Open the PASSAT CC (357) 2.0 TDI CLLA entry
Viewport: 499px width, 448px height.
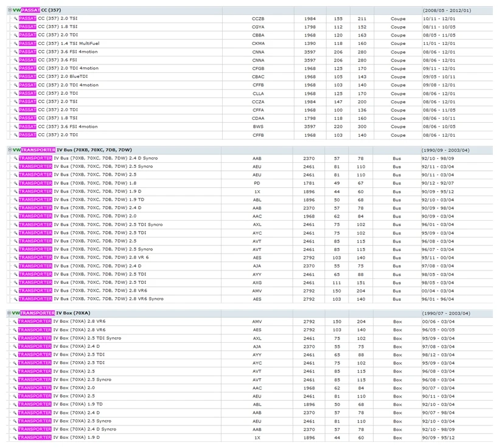tap(48, 93)
